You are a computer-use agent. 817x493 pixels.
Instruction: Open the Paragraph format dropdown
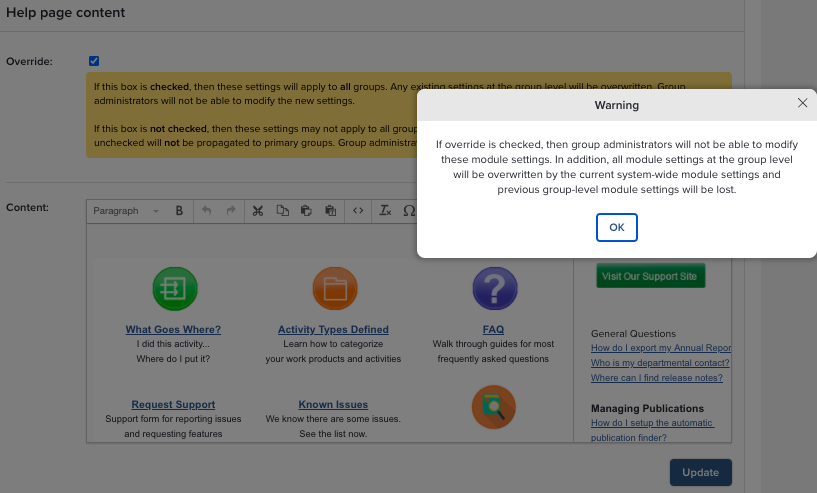click(126, 211)
